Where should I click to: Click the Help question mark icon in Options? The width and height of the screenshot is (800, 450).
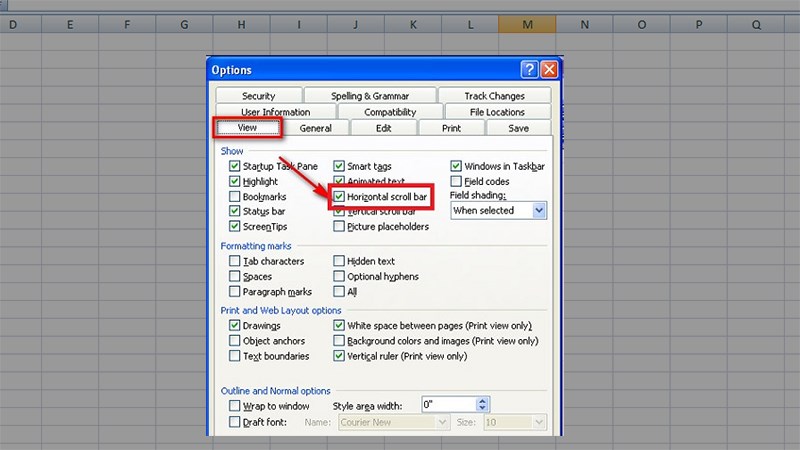point(530,69)
